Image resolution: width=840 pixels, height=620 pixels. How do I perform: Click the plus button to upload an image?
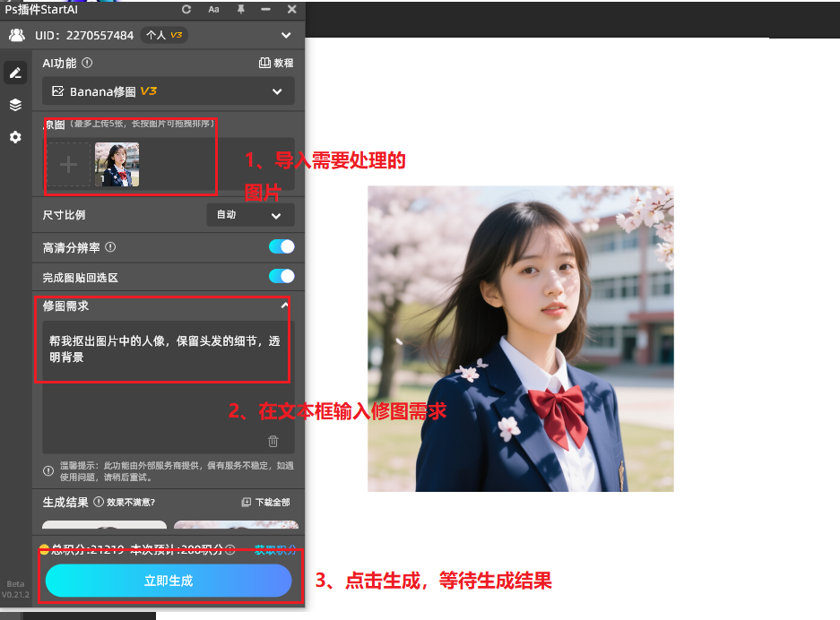68,164
